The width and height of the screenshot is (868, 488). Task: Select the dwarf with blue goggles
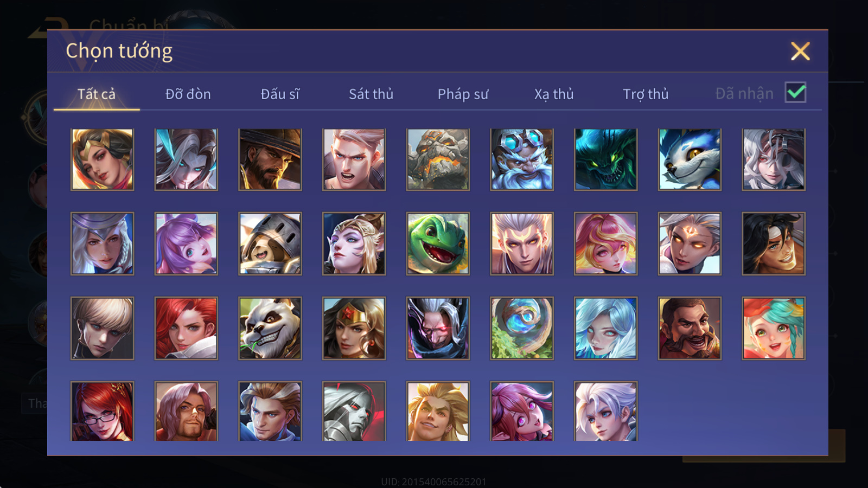tap(522, 159)
